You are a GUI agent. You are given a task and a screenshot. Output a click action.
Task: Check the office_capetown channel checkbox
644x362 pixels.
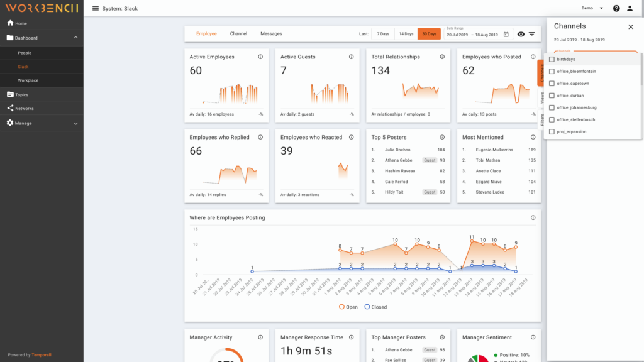[552, 84]
